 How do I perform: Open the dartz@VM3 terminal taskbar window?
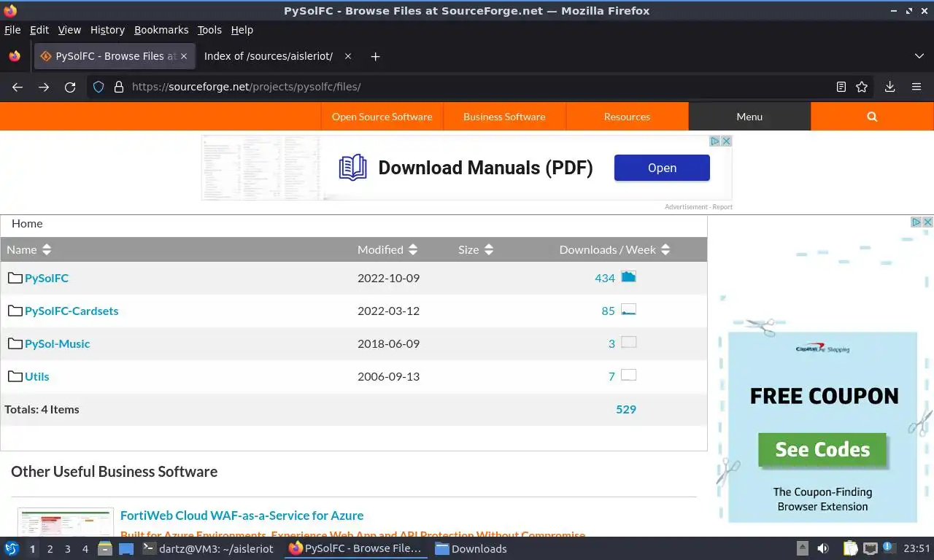[x=208, y=549]
